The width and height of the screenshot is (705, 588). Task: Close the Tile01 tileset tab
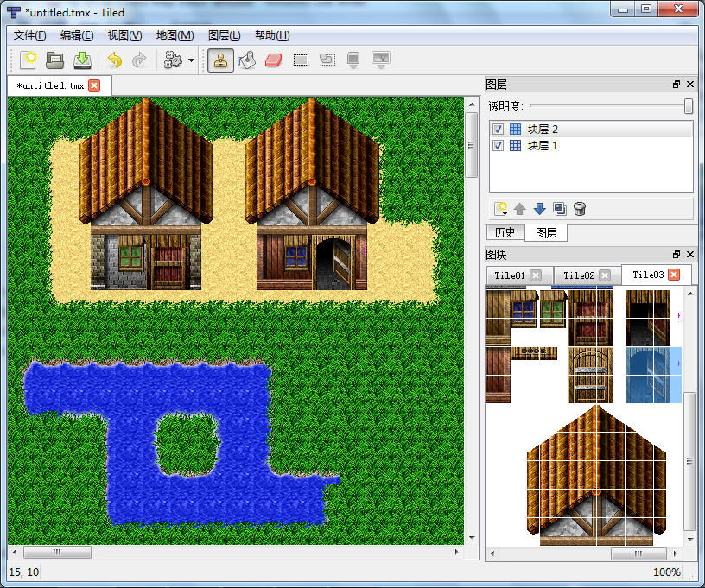pyautogui.click(x=536, y=275)
